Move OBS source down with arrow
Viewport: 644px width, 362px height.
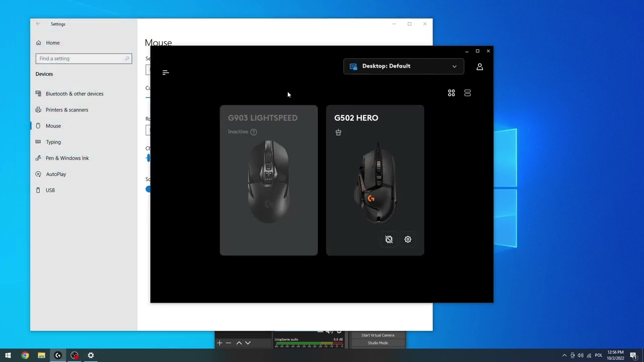point(248,343)
